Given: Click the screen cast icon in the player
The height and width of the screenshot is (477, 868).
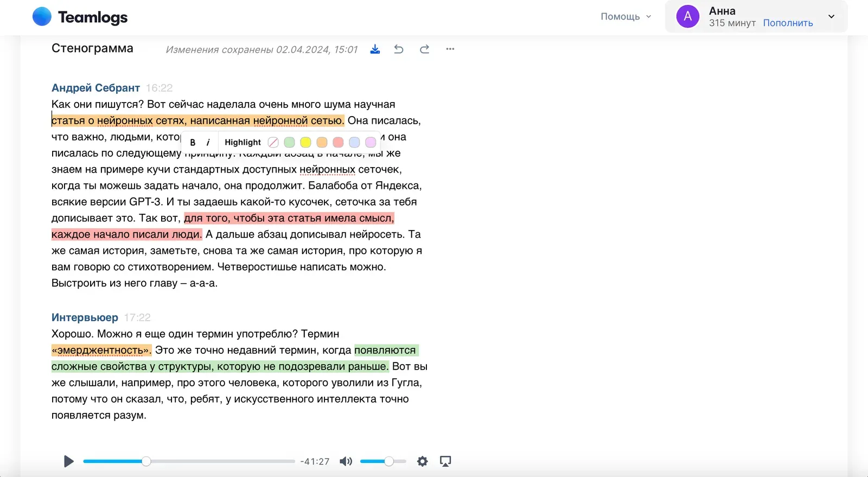Looking at the screenshot, I should coord(445,461).
